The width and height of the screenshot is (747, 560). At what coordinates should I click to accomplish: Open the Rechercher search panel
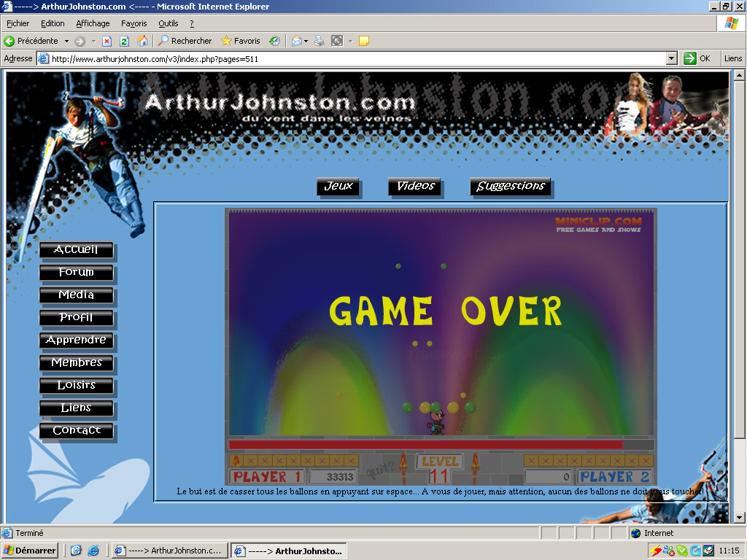(185, 41)
